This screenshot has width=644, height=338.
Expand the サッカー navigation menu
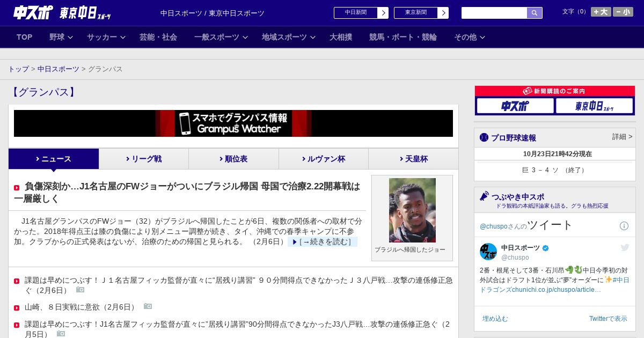click(106, 37)
